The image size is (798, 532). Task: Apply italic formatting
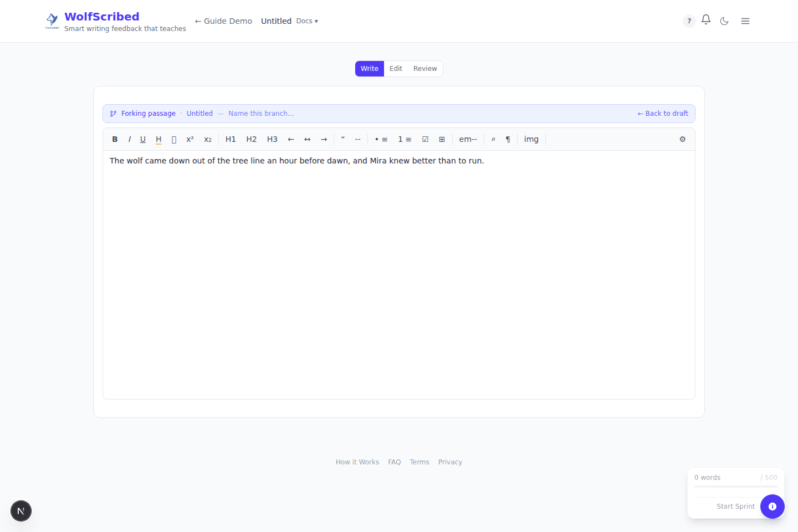(x=129, y=139)
